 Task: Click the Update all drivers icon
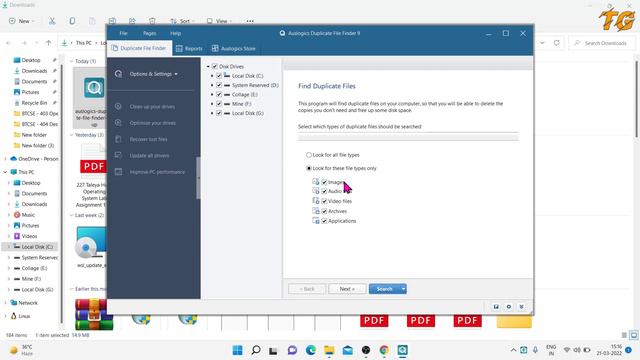pyautogui.click(x=118, y=155)
